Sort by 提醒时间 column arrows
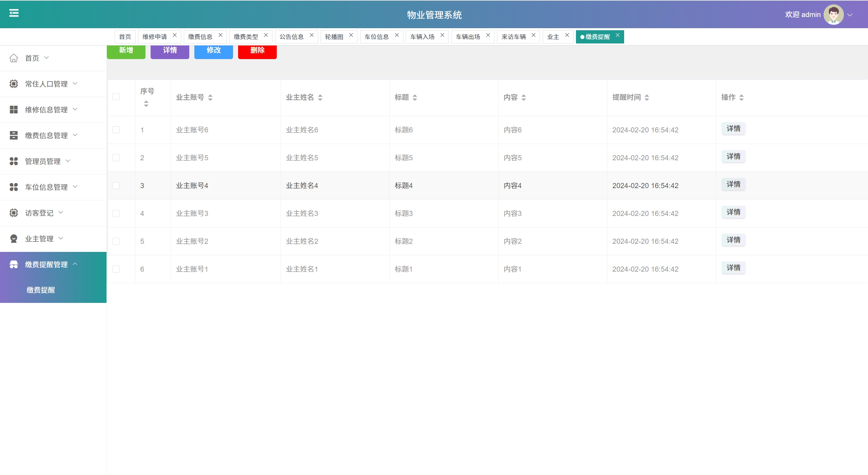The width and height of the screenshot is (868, 475). tap(647, 98)
